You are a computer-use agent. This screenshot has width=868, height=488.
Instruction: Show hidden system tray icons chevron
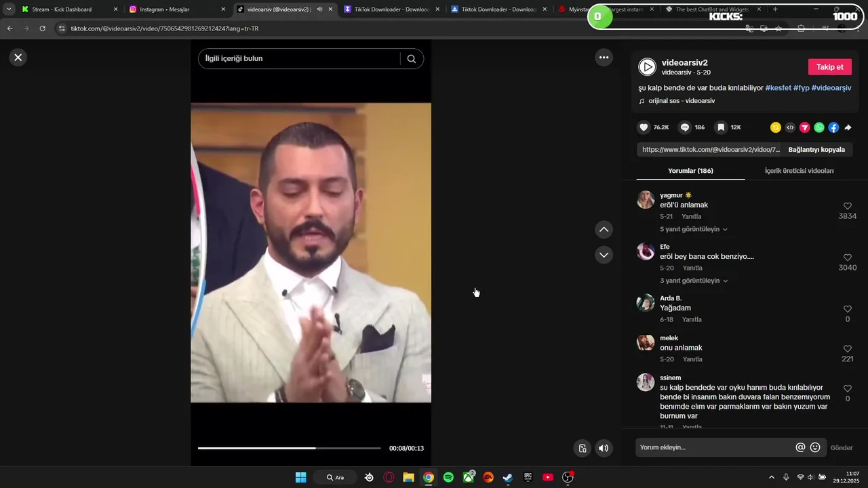771,477
